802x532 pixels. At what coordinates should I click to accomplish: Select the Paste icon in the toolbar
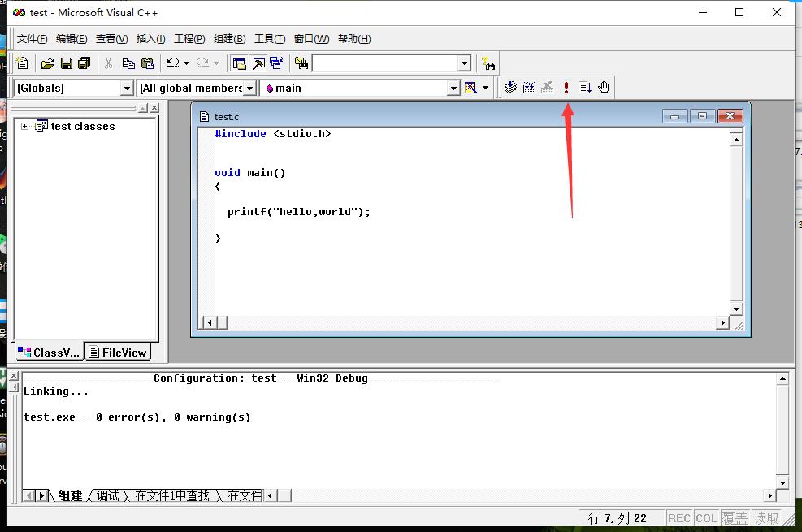coord(147,63)
